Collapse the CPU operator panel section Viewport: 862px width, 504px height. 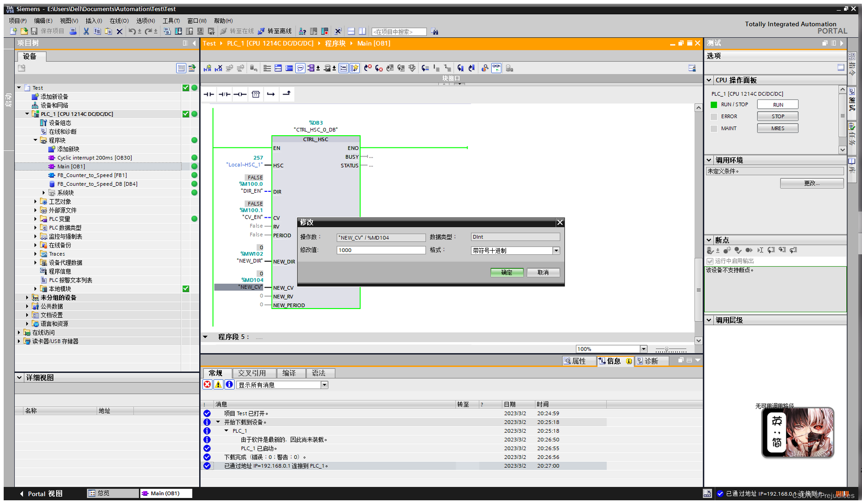point(709,80)
